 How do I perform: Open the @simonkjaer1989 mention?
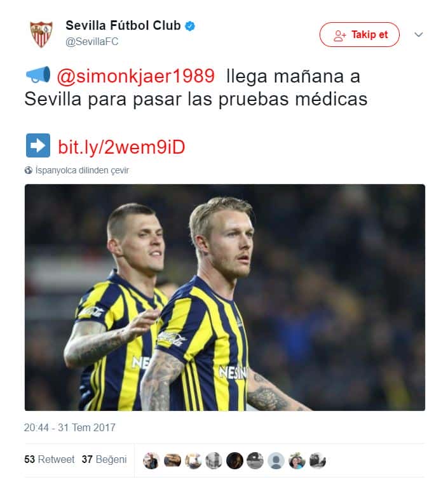click(136, 76)
